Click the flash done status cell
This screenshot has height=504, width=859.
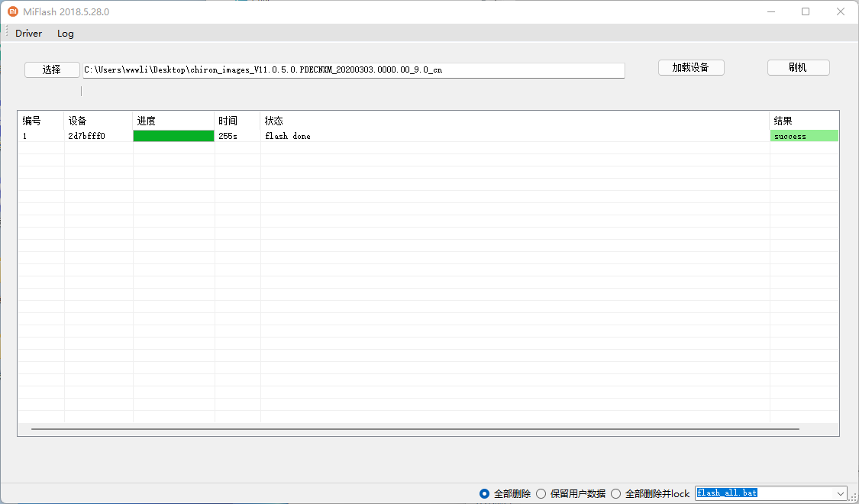coord(515,136)
